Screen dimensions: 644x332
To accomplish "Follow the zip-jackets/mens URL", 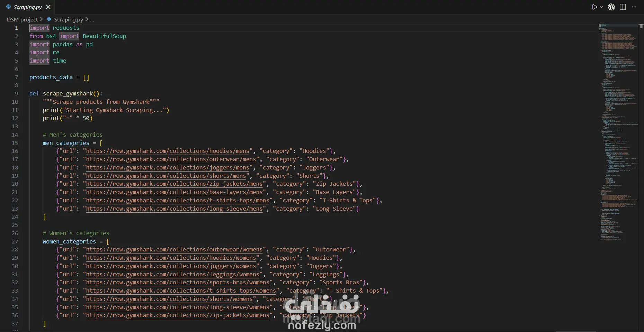I will point(174,184).
